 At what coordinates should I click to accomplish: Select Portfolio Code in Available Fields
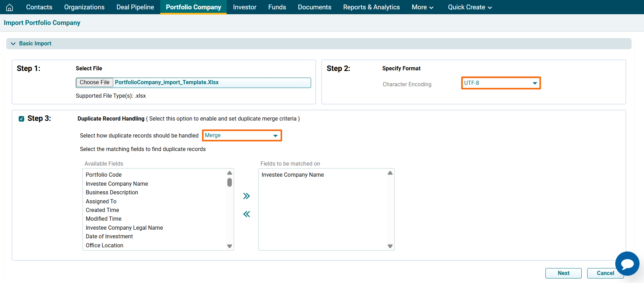pos(104,175)
